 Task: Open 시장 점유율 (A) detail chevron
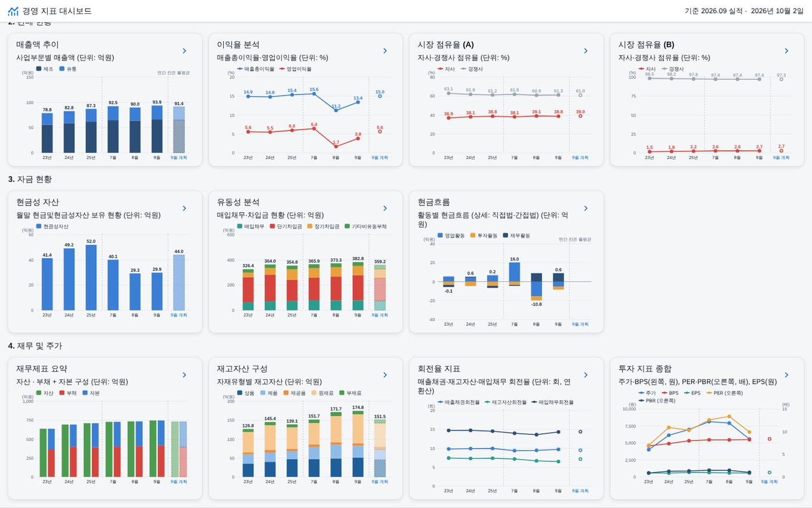coord(586,51)
